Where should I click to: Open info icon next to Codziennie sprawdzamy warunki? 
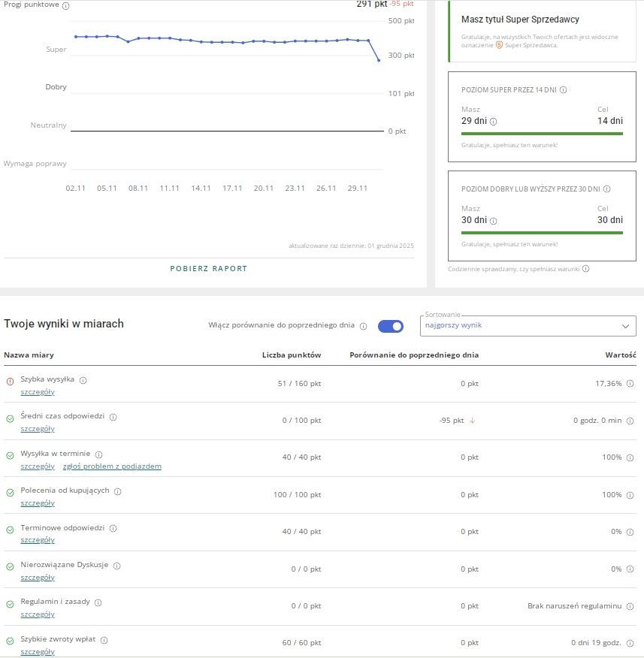(587, 268)
